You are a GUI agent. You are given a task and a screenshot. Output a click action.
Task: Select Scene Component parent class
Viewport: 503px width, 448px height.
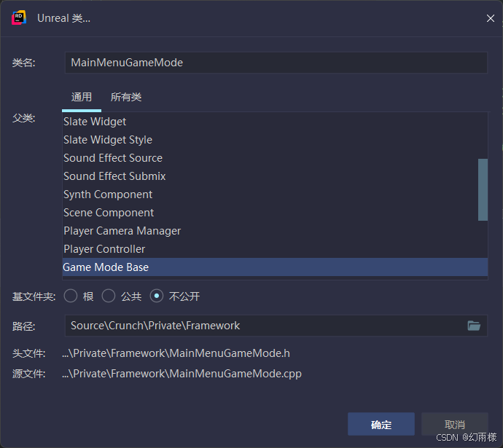coord(275,213)
